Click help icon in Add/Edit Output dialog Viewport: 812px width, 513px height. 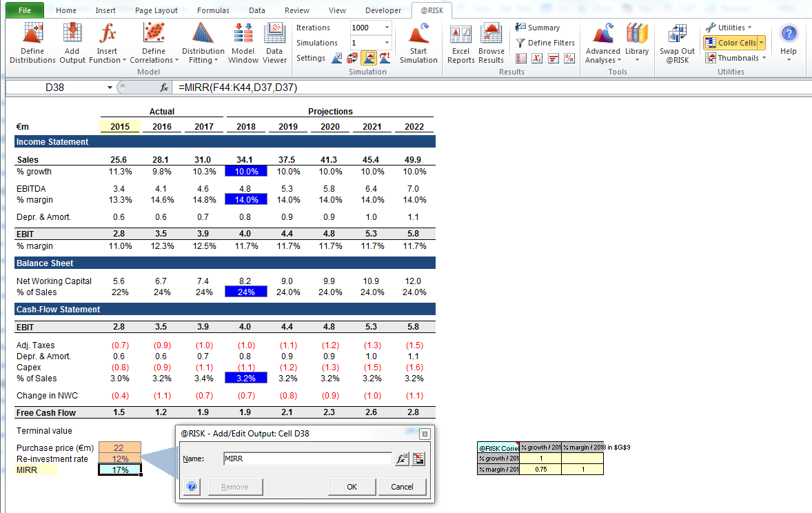(x=192, y=487)
